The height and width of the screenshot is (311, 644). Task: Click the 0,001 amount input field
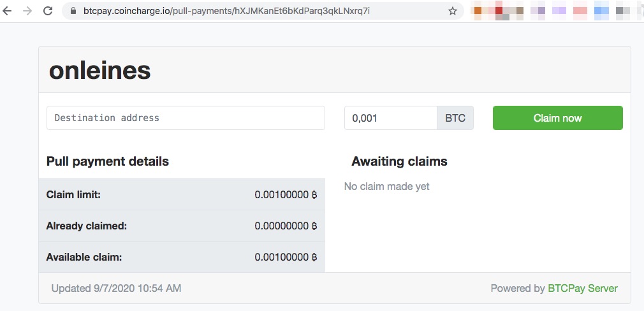pos(391,118)
